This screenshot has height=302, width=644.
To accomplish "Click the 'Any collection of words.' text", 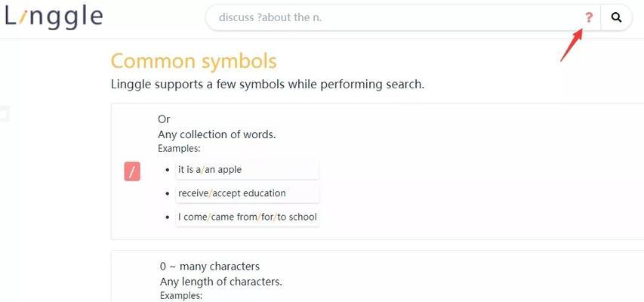I will point(217,134).
